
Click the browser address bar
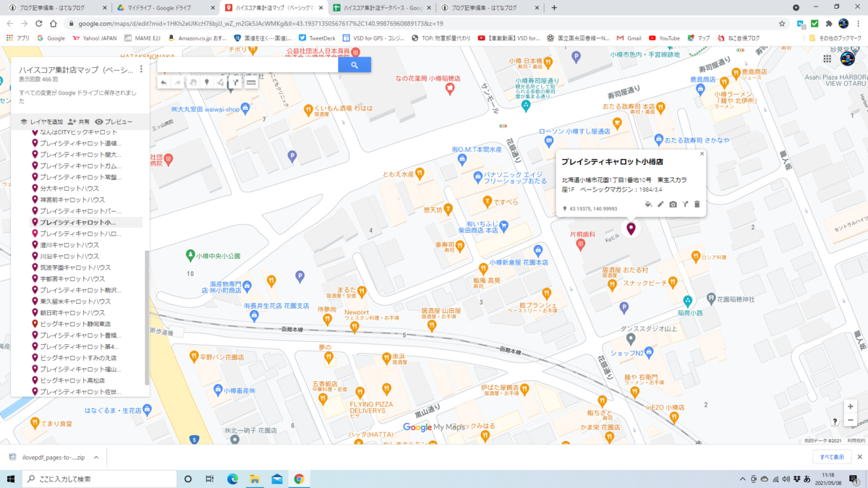tap(420, 23)
